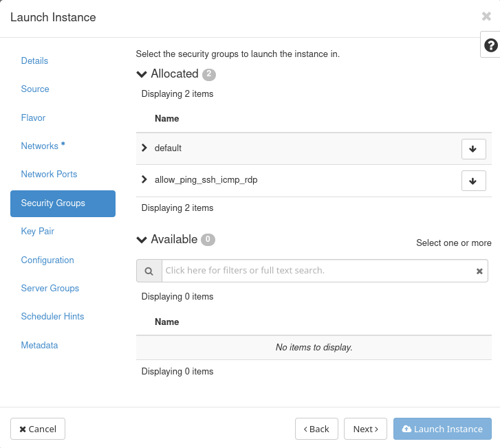Collapse the Allocated section
This screenshot has height=448, width=500.
142,74
